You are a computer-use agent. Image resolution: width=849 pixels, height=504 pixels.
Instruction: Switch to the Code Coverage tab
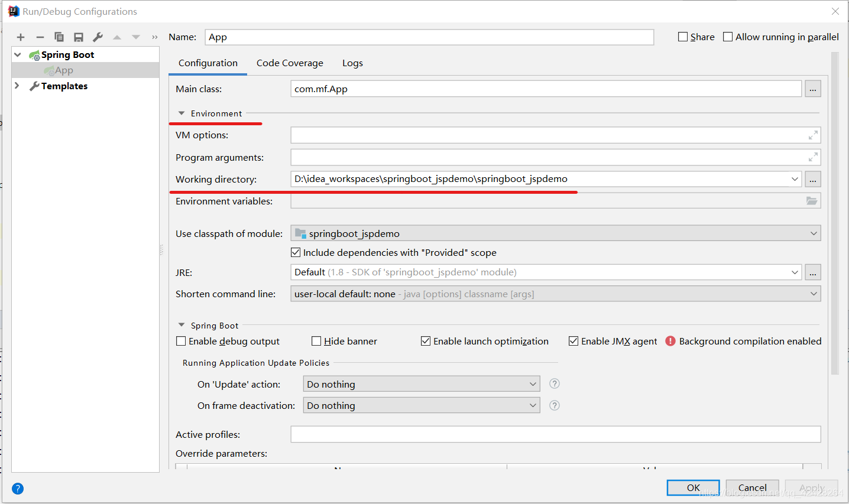[x=290, y=63]
